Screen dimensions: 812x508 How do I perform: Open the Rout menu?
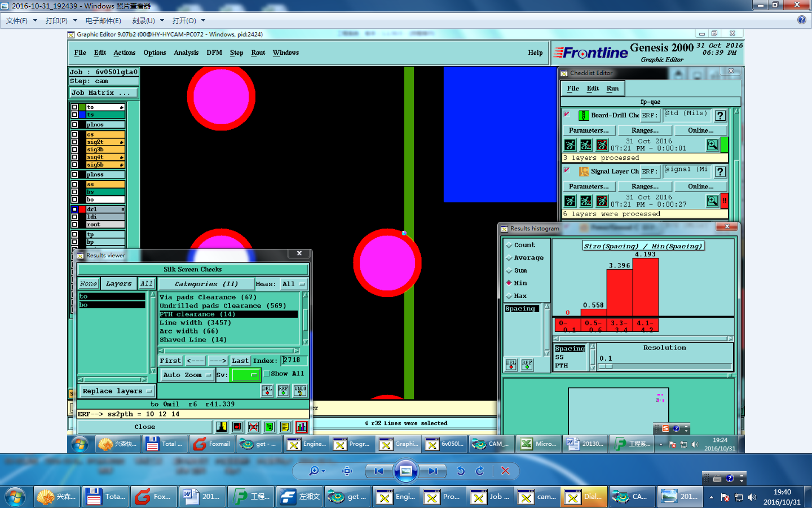click(x=258, y=52)
